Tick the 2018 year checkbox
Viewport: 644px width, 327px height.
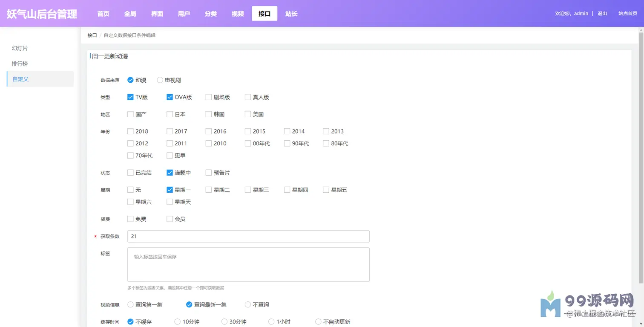(130, 131)
